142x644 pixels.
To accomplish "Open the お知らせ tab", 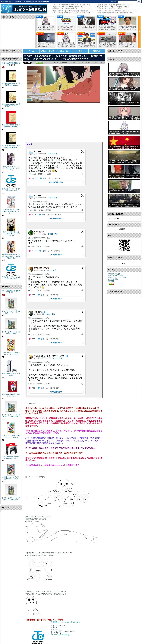I will pos(97,51).
